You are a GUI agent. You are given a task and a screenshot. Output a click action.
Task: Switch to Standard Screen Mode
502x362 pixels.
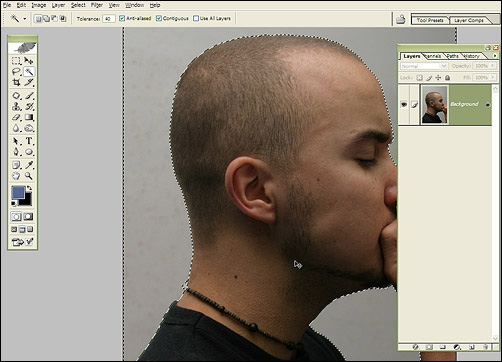click(14, 229)
